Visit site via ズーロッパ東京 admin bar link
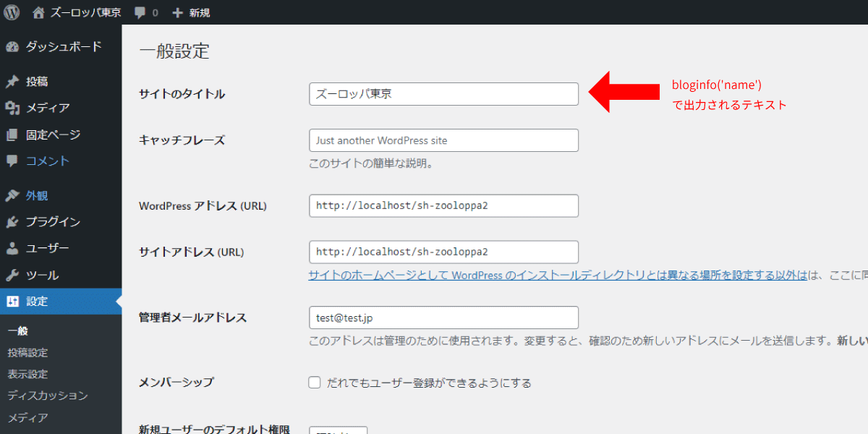Image resolution: width=868 pixels, height=434 pixels. 85,13
